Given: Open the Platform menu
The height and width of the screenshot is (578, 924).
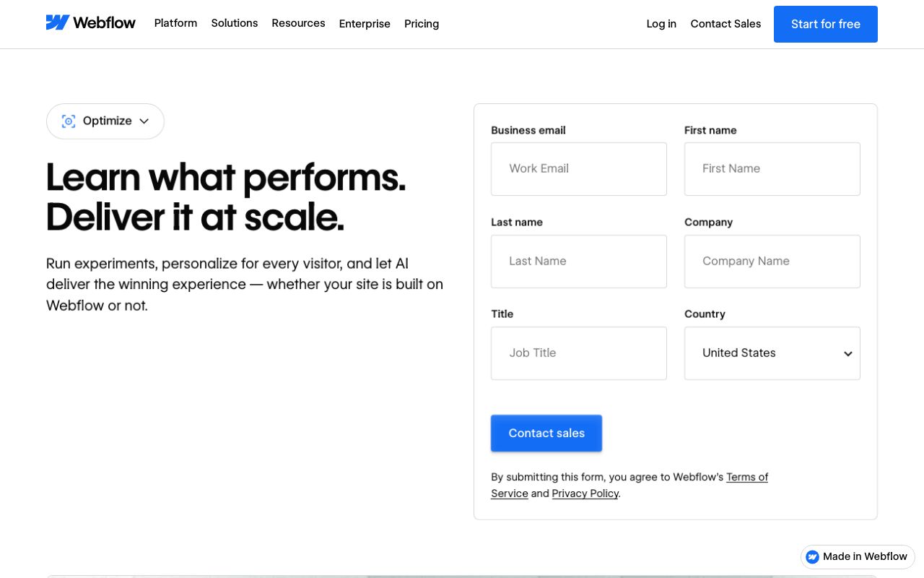Looking at the screenshot, I should point(175,23).
